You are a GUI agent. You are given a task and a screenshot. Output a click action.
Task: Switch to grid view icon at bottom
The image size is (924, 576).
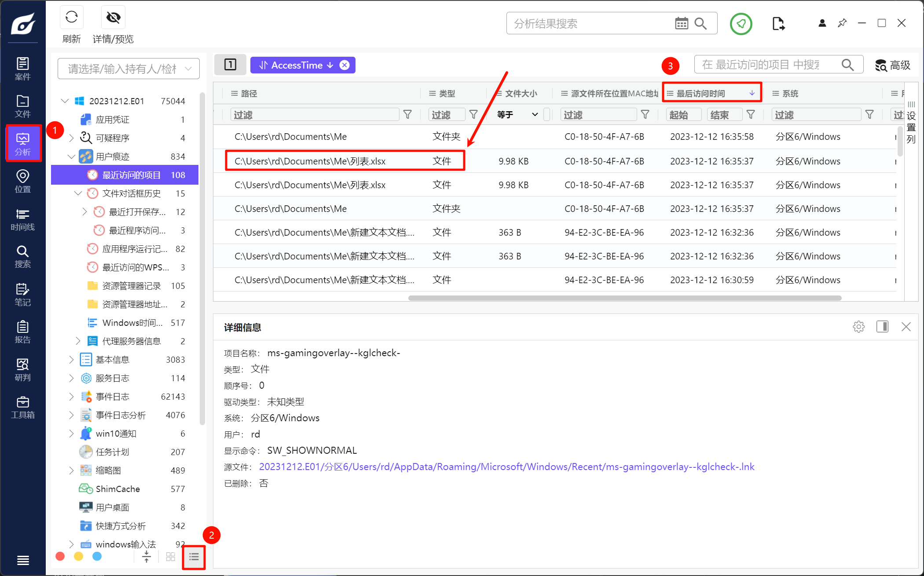click(171, 557)
